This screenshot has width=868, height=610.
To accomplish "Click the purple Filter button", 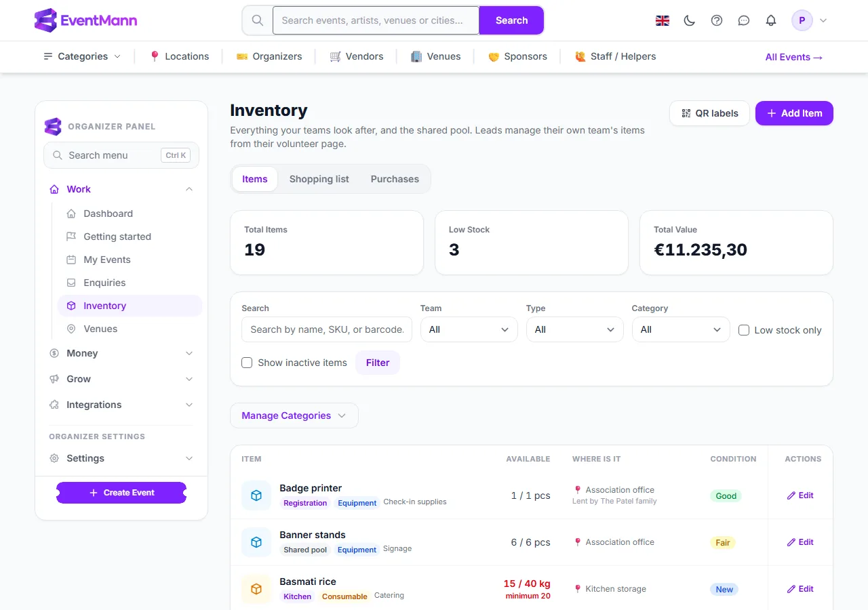I will [378, 363].
